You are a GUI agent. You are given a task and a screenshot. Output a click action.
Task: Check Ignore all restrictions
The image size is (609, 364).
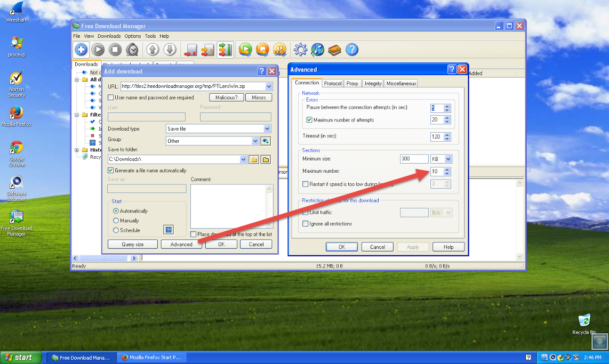tap(305, 223)
